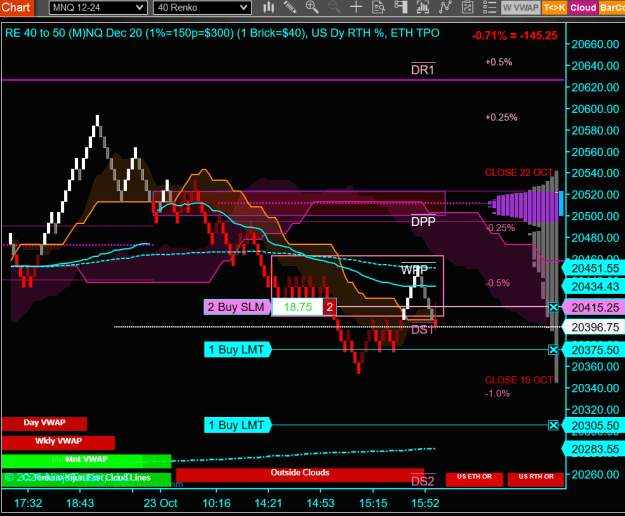625x516 pixels.
Task: Click the 20451.55 price marker
Action: (594, 268)
